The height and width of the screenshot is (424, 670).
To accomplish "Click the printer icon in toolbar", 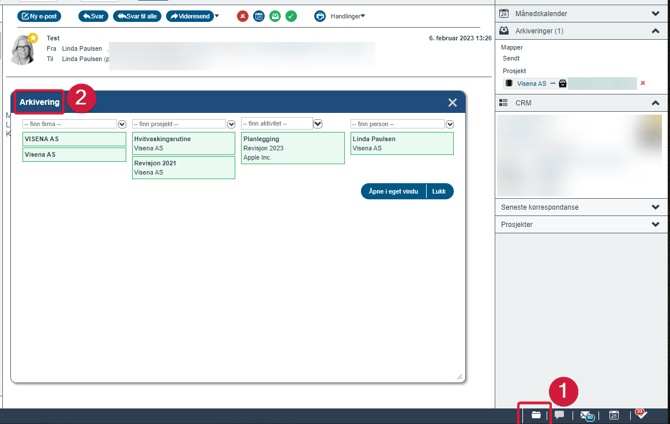I will tap(320, 16).
